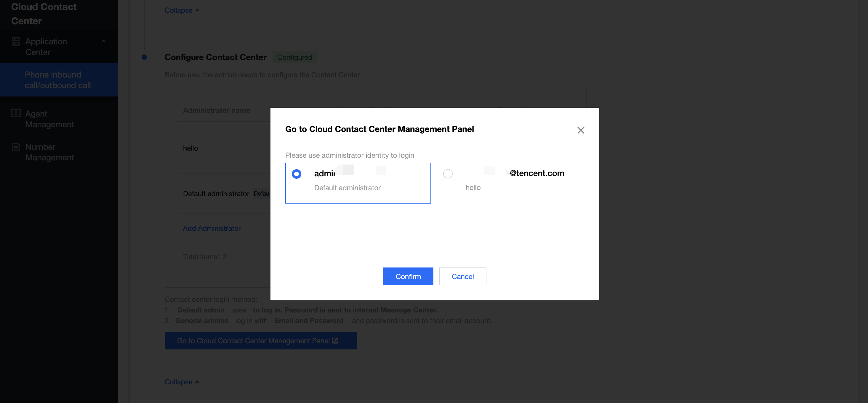The image size is (868, 403).
Task: Close the Management Panel dialog
Action: coord(581,130)
